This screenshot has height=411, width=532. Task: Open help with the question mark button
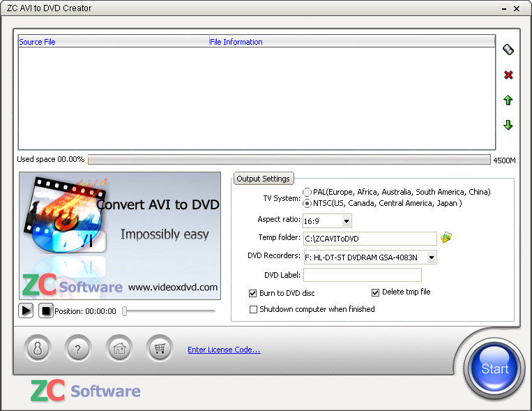tap(77, 348)
